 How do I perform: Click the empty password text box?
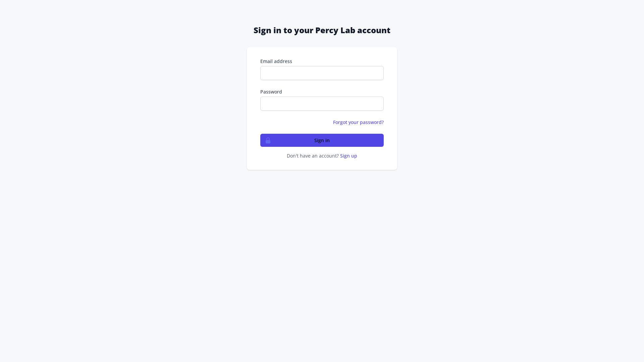(322, 104)
